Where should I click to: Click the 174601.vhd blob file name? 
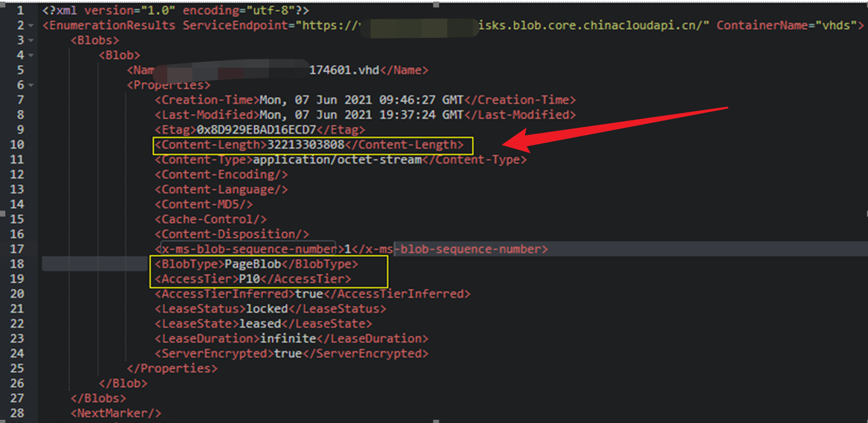[344, 70]
